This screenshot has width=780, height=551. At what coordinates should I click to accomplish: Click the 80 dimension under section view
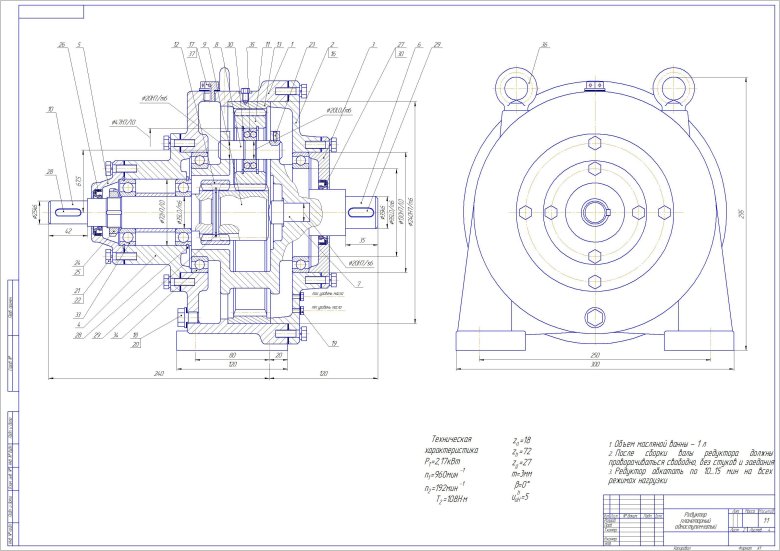point(232,355)
